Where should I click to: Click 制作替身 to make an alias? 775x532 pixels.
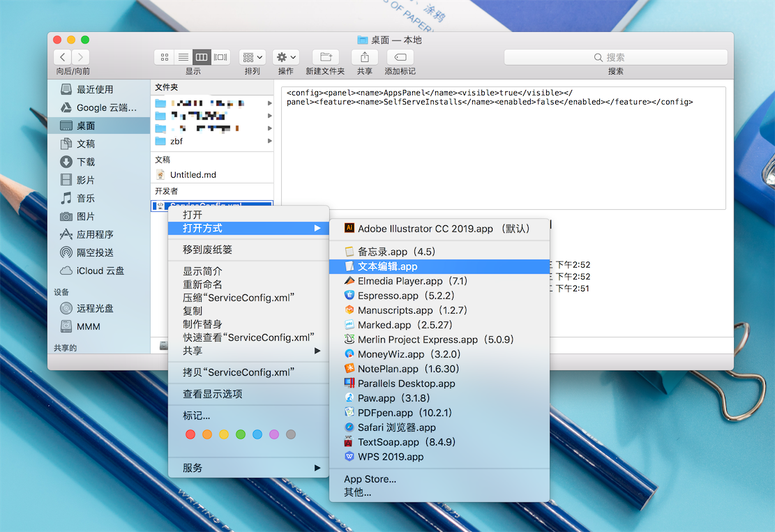click(x=248, y=324)
